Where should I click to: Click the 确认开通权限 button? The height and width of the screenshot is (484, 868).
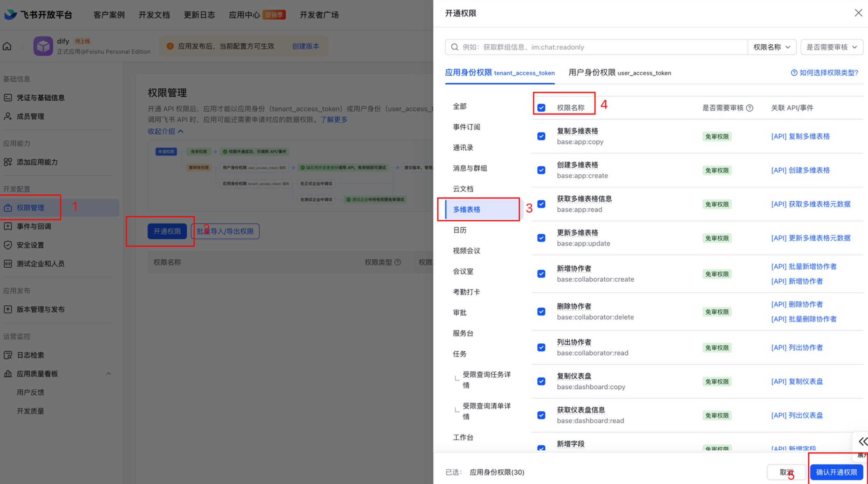(836, 472)
